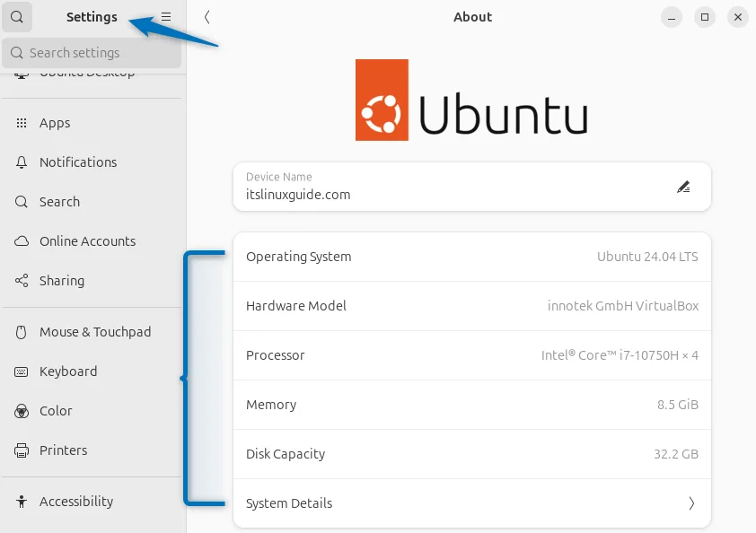756x533 pixels.
Task: Click the 8.5 GiB memory value
Action: (x=678, y=405)
